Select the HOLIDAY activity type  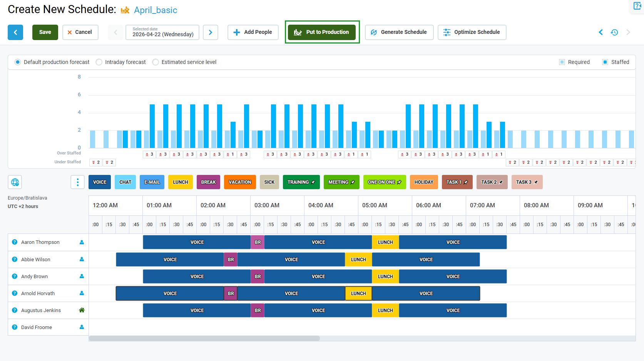point(424,182)
